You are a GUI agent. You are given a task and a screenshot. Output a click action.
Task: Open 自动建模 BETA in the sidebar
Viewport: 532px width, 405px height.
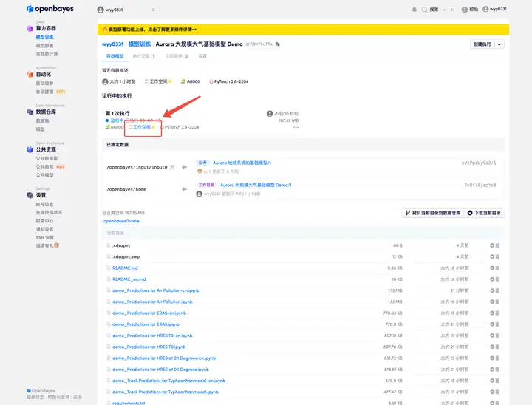pyautogui.click(x=50, y=92)
